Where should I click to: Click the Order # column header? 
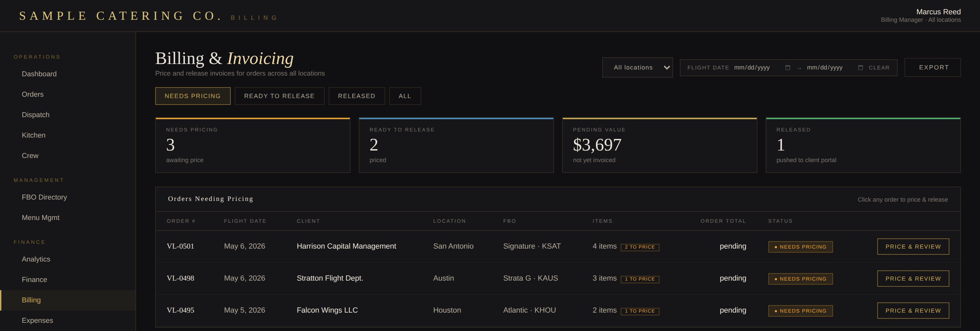[x=181, y=221]
